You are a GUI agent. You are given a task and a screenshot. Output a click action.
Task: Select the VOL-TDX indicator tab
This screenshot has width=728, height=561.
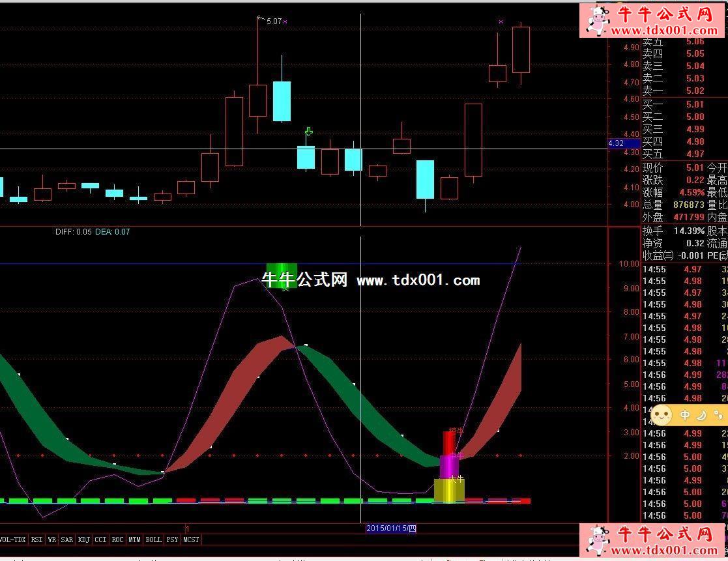coord(13,539)
